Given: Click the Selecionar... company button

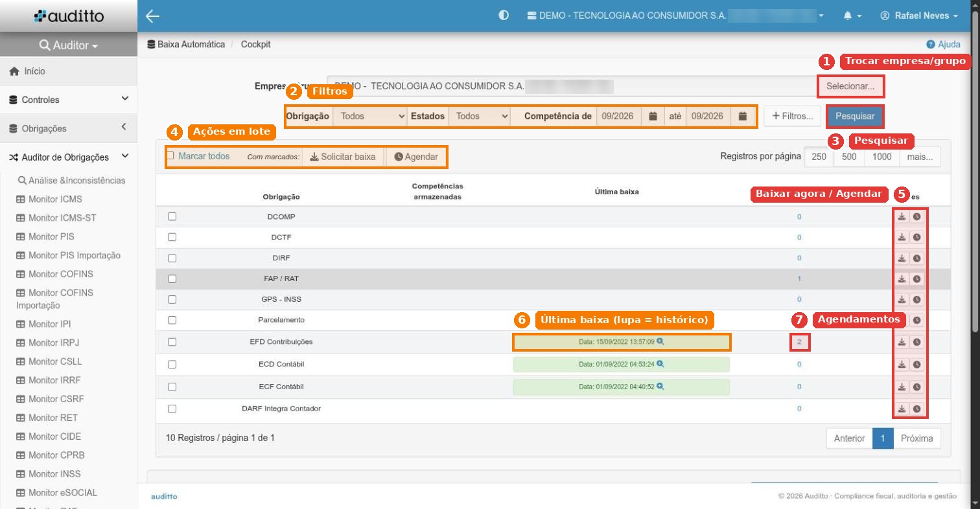Looking at the screenshot, I should [x=850, y=85].
